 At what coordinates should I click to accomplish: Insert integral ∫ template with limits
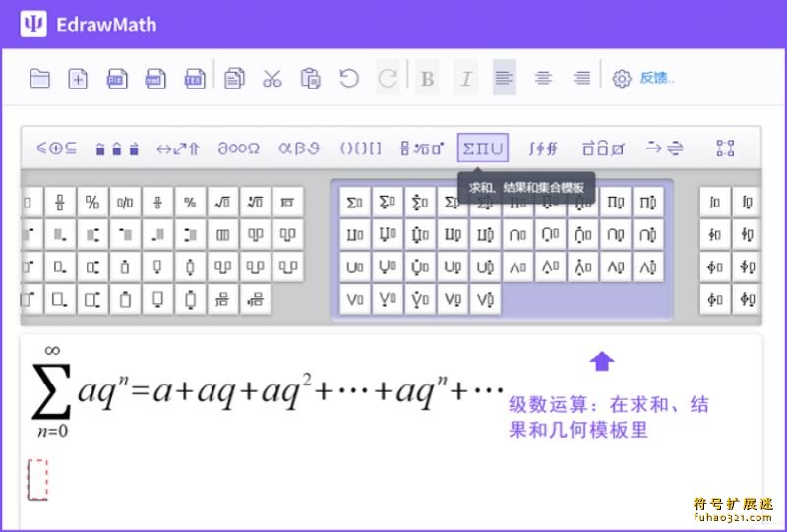tap(747, 203)
